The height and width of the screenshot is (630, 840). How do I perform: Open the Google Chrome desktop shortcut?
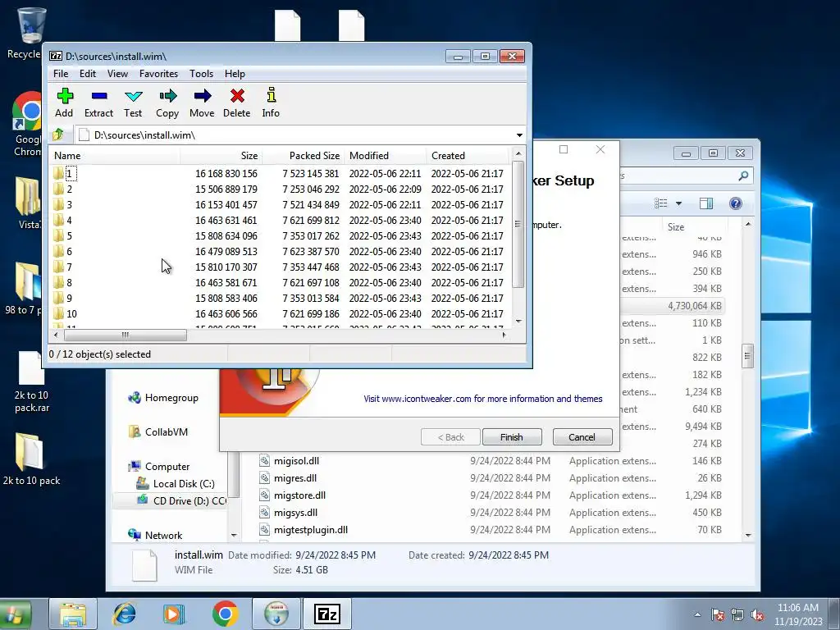pos(27,123)
